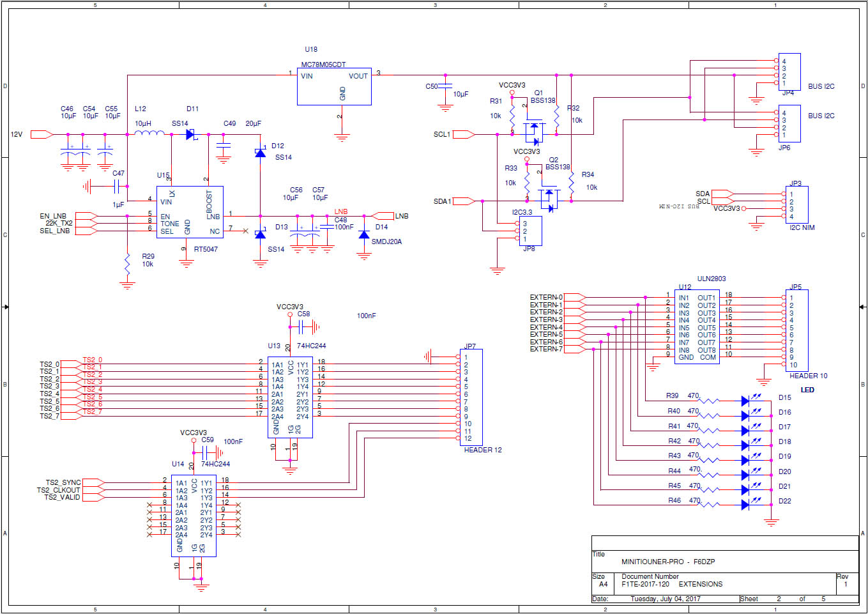Select the MC78M05CDT part name text
The height and width of the screenshot is (614, 868).
click(323, 65)
